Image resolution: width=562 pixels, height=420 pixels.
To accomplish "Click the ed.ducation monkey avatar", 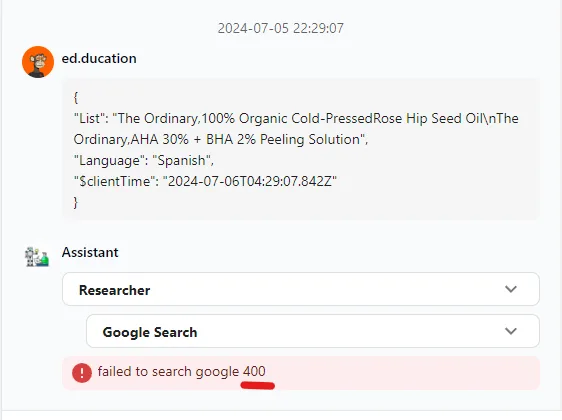I will pos(38,62).
